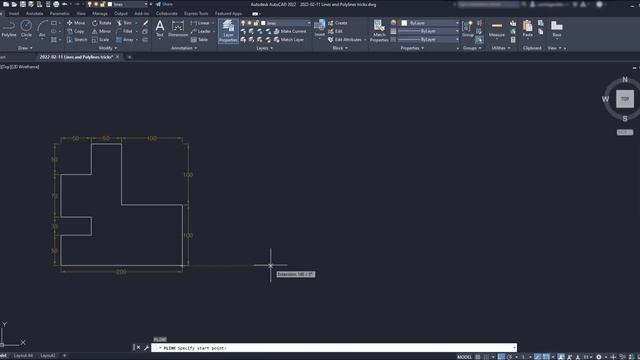Toggle ortho mode in status bar
Screen dimensions: 640x360
click(501, 357)
